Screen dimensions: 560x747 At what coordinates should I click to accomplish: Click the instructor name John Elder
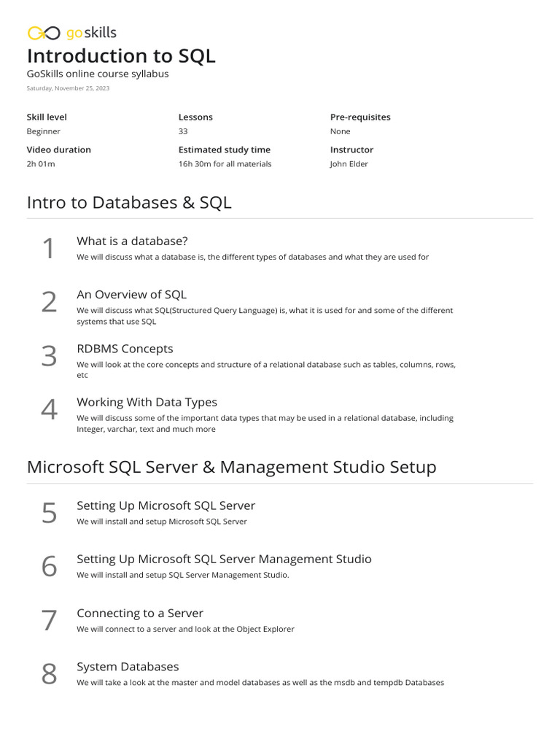349,164
